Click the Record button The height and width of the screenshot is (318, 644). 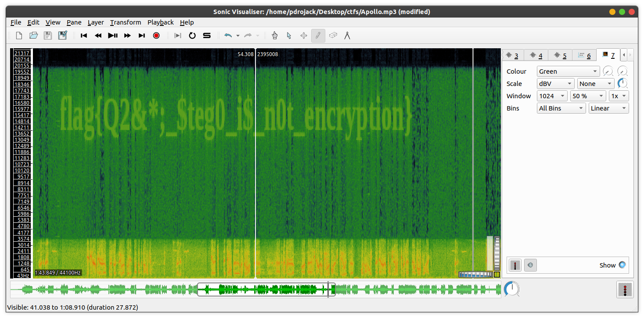[156, 36]
